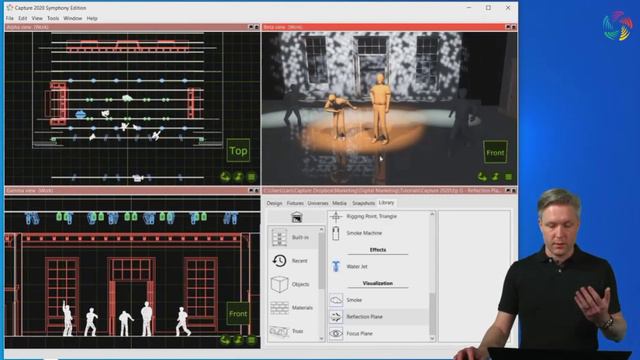Click the last header icon of Gamma view pane
This screenshot has width=640, height=360.
coord(257,191)
